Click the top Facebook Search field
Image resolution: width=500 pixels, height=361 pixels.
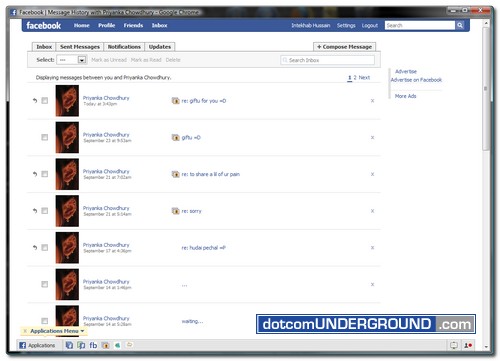click(420, 25)
